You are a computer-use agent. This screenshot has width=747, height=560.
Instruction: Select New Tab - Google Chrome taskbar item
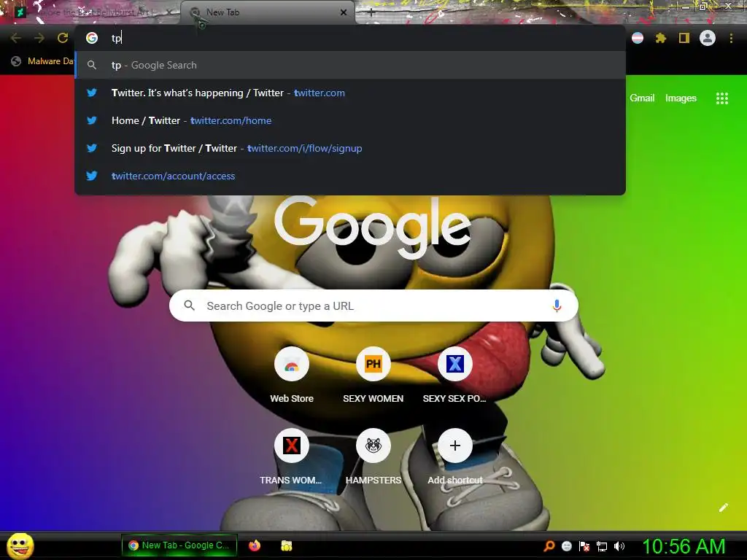pyautogui.click(x=179, y=545)
